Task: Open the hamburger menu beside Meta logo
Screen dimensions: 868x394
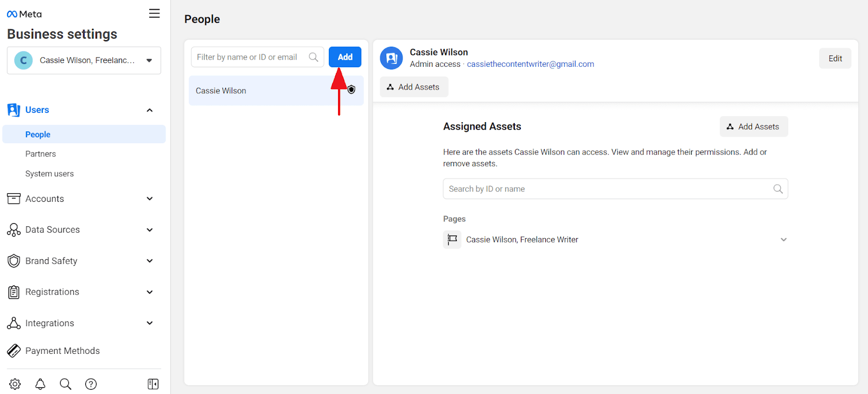Action: [155, 14]
